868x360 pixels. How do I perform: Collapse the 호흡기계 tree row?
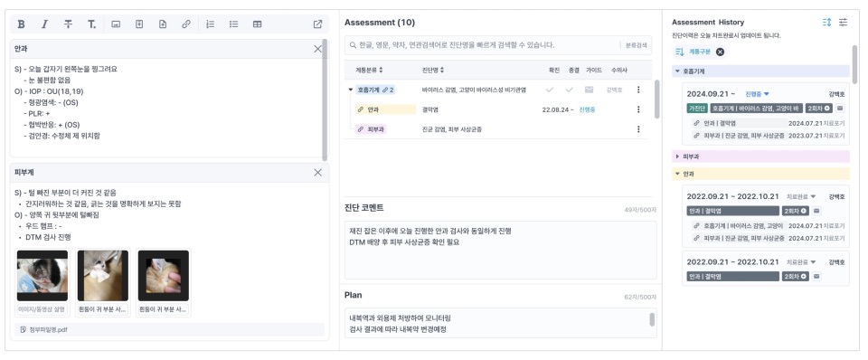350,90
